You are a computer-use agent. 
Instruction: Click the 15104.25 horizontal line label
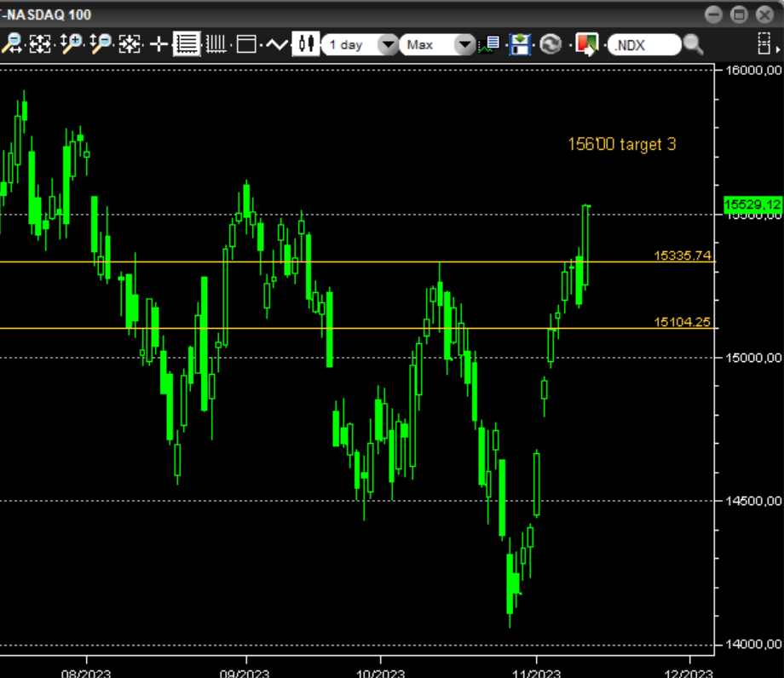[682, 322]
